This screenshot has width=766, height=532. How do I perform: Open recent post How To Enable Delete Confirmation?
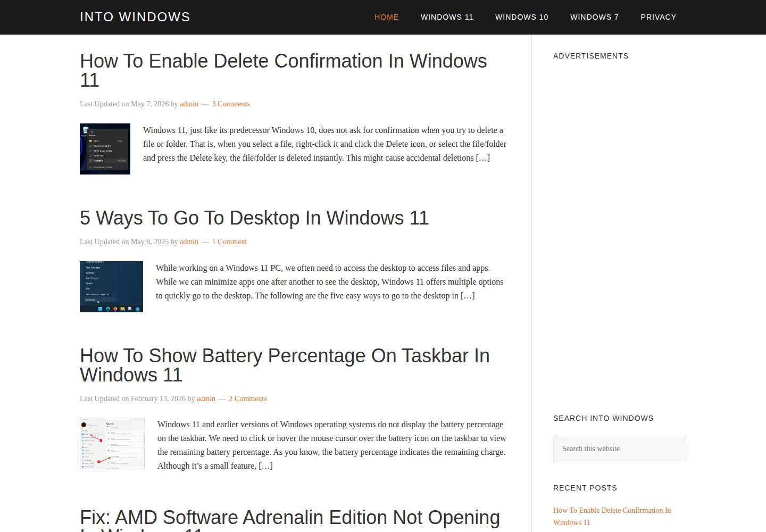coord(612,516)
